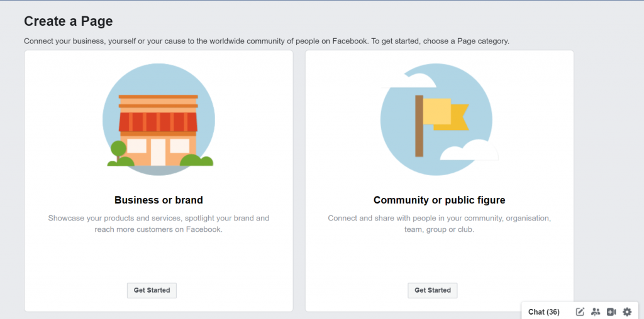Select the "Community or public figure" heading
Screen dimensions: 644x319
439,200
